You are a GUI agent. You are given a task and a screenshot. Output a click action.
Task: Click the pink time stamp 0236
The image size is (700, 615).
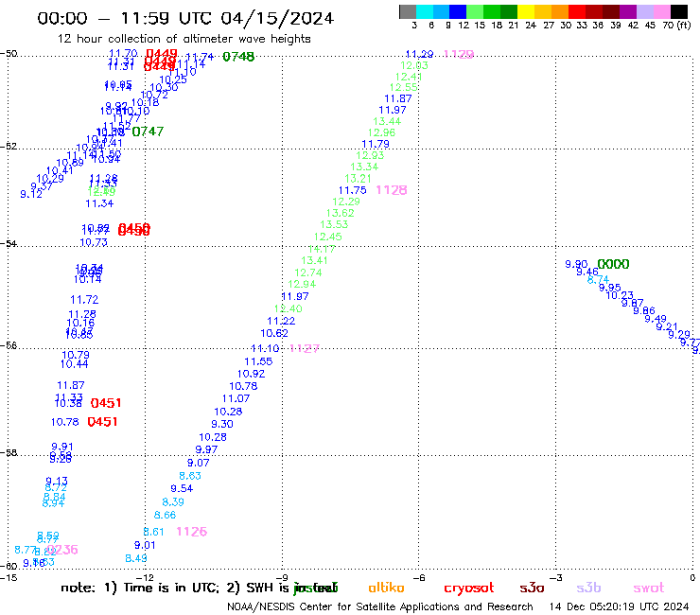click(x=62, y=550)
